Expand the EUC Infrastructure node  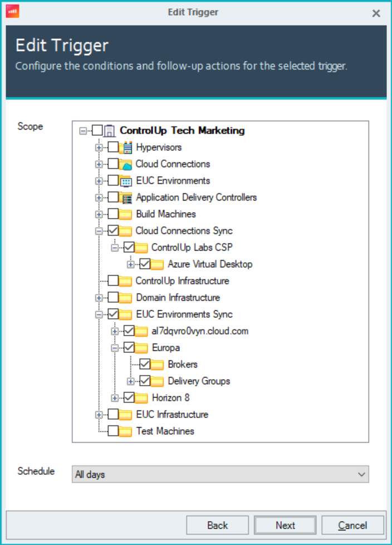point(99,415)
